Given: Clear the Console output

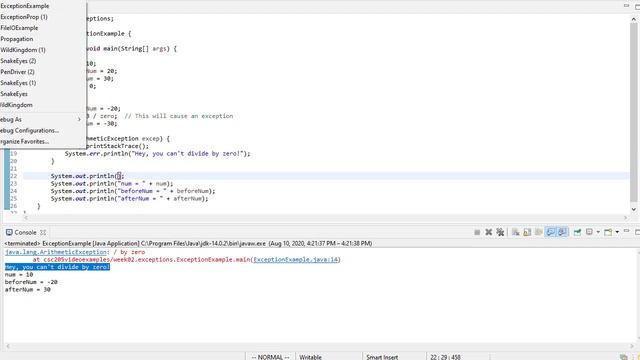Looking at the screenshot, I should coord(516,232).
